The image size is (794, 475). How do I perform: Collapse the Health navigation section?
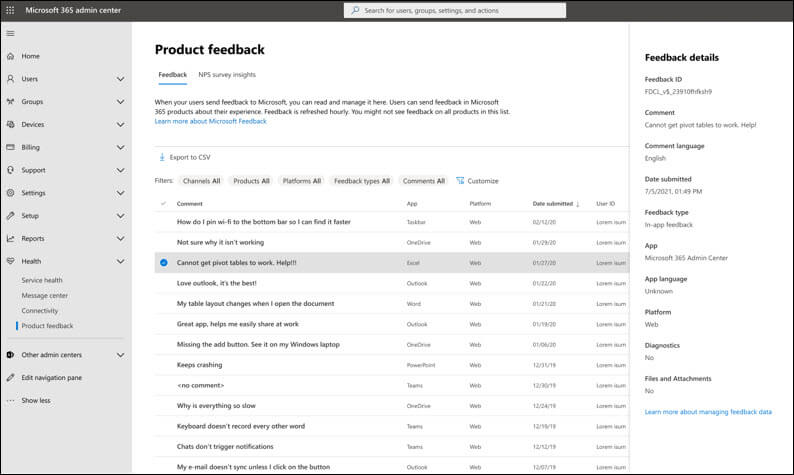[x=120, y=262]
